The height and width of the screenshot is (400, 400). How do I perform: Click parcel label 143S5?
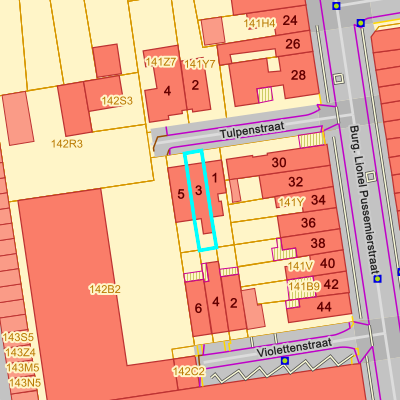(x=18, y=337)
